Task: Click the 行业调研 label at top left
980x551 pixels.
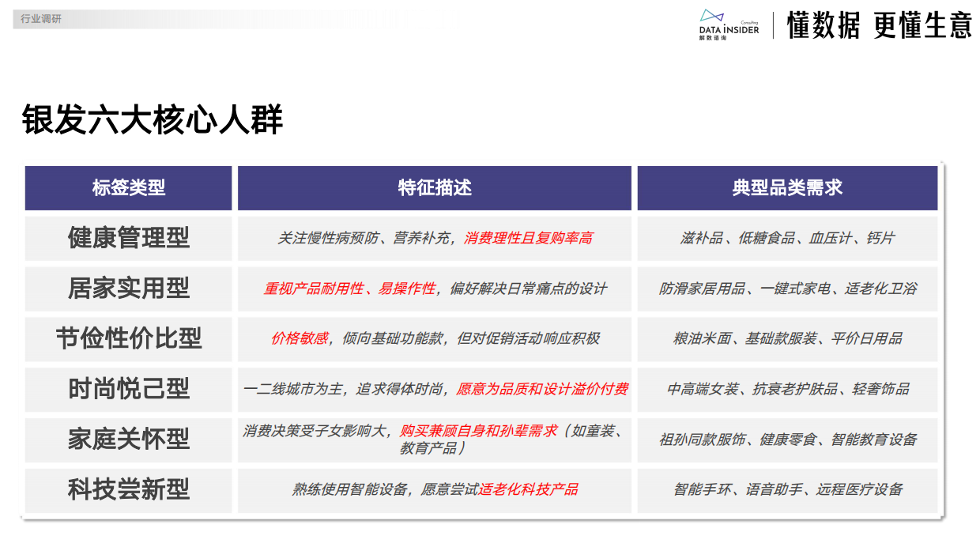Action: [40, 18]
